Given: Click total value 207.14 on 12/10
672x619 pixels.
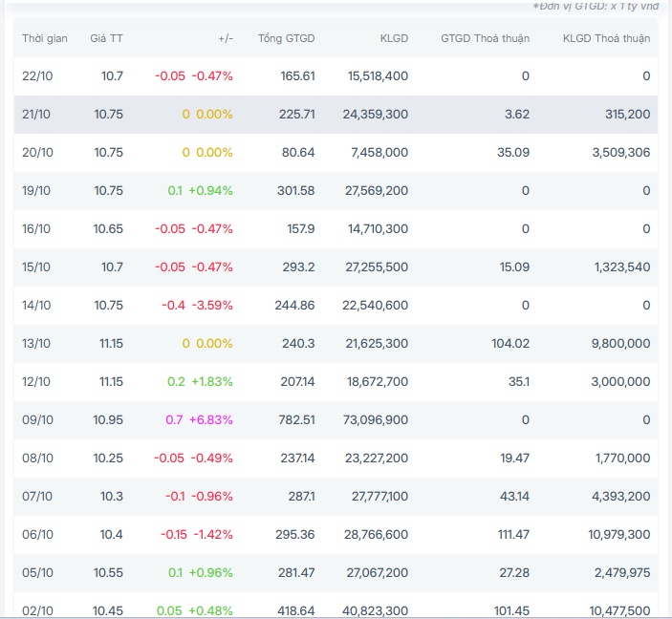Looking at the screenshot, I should point(297,382).
